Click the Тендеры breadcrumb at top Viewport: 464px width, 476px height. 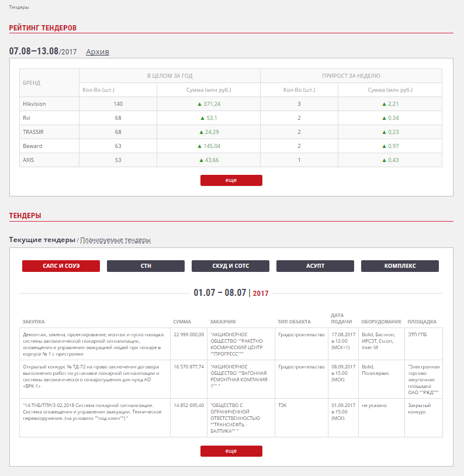19,7
